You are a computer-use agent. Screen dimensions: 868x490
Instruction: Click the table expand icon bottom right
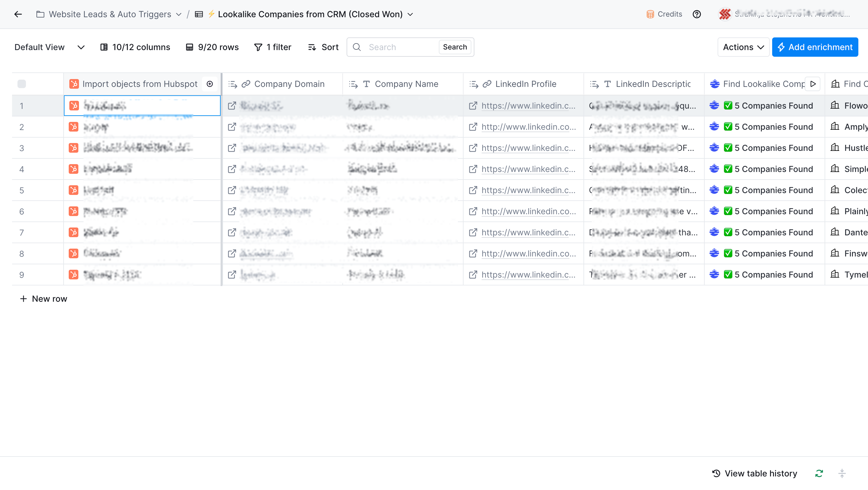(842, 473)
